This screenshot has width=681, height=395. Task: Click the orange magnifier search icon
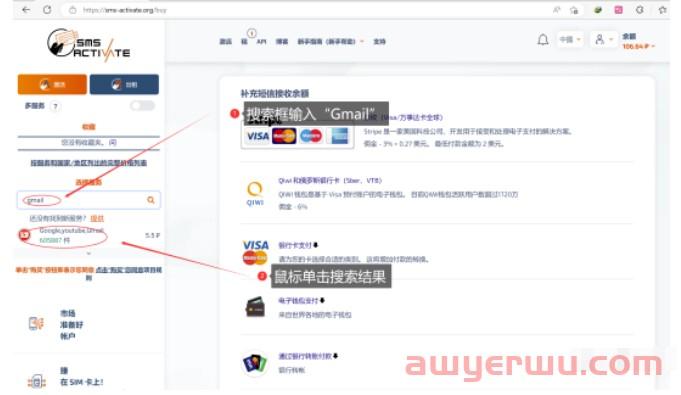click(x=151, y=200)
